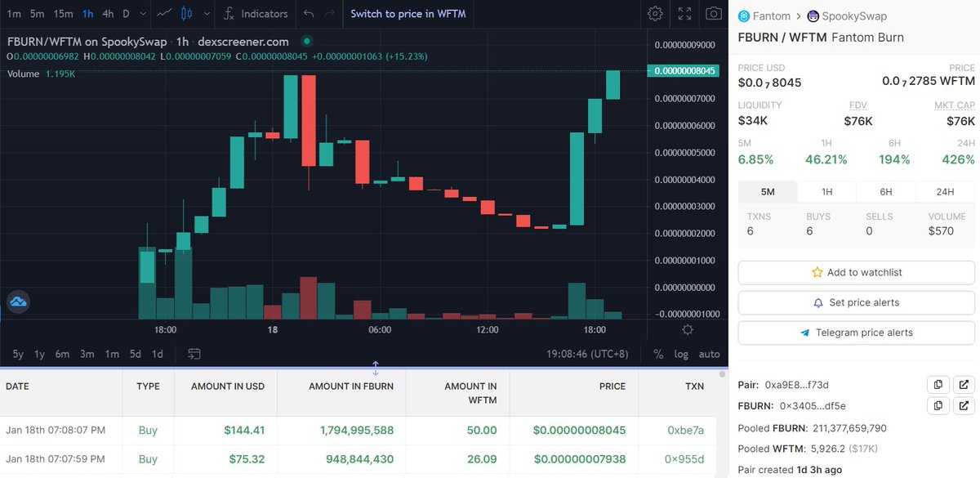Choose the 1y date range
Screen dimensions: 980x478
click(x=39, y=354)
